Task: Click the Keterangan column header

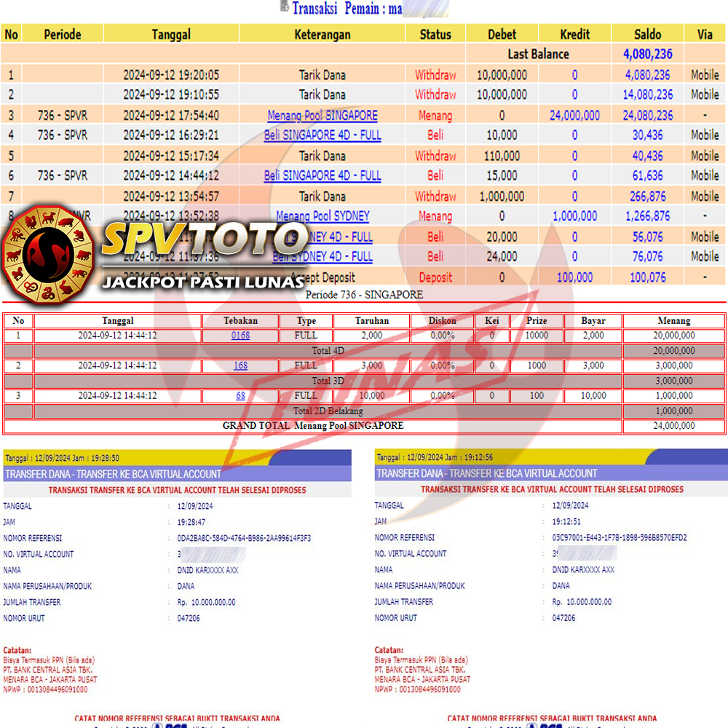Action: pos(323,33)
